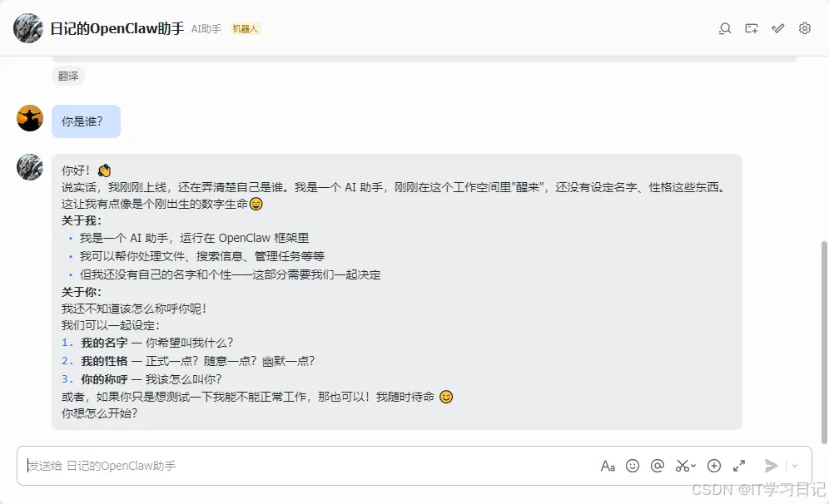Click the 翻译 (Translate) button above the message
This screenshot has width=829, height=504.
click(x=68, y=76)
